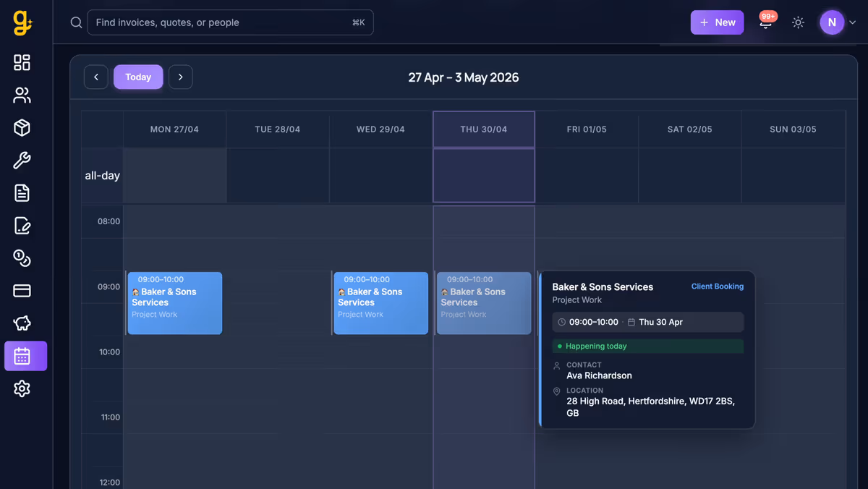
Task: Go to previous week arrow
Action: (x=96, y=77)
